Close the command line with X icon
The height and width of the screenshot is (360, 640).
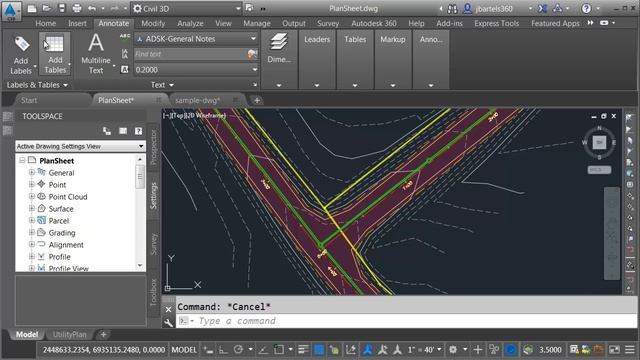pyautogui.click(x=168, y=309)
